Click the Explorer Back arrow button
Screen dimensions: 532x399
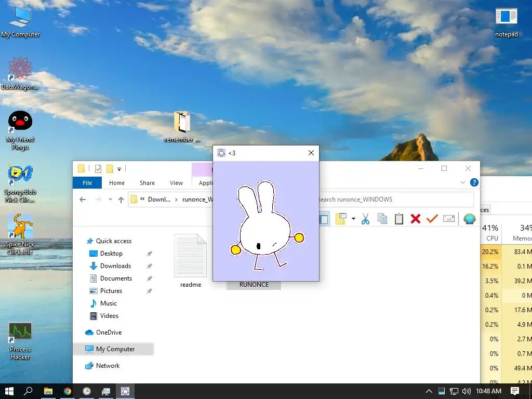point(83,199)
